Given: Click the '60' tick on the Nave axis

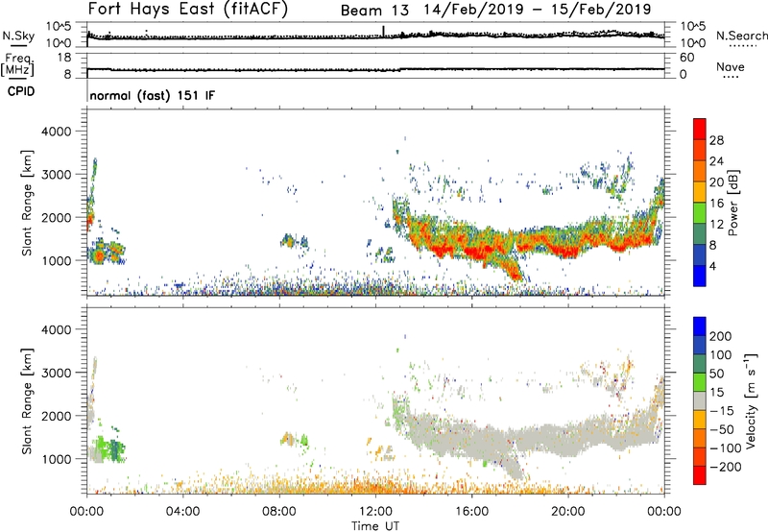Looking at the screenshot, I should pyautogui.click(x=686, y=58).
